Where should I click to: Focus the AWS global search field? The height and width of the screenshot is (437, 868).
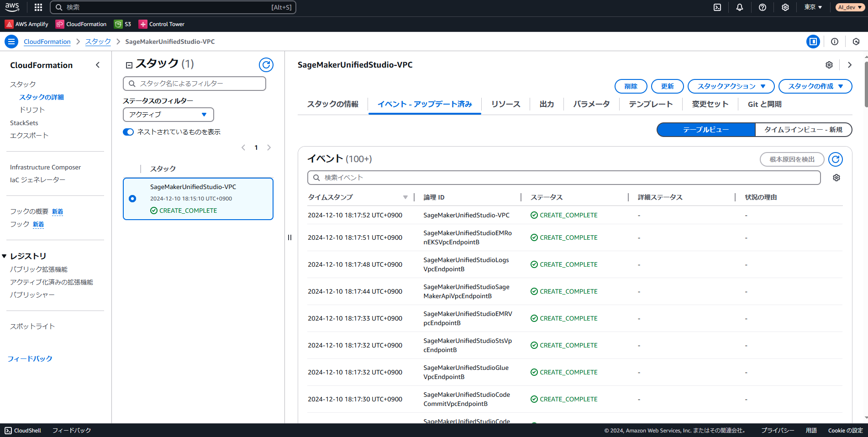tap(173, 7)
